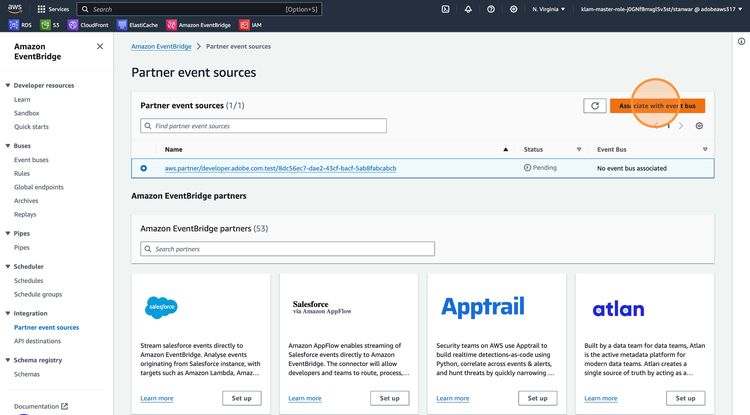
Task: Click the Find partner event sources field
Action: pos(264,126)
